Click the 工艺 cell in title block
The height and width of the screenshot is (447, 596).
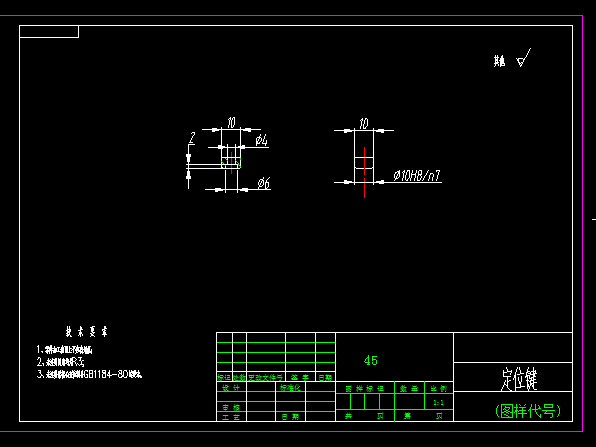[x=231, y=417]
